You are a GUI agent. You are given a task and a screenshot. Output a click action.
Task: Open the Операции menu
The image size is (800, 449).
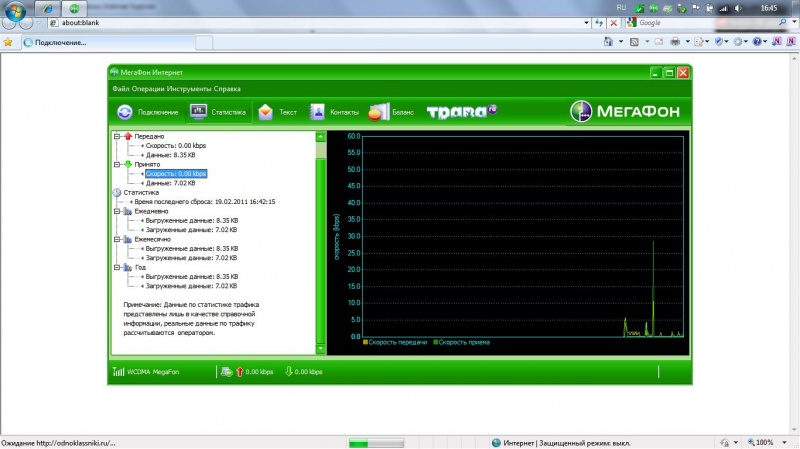click(148, 89)
